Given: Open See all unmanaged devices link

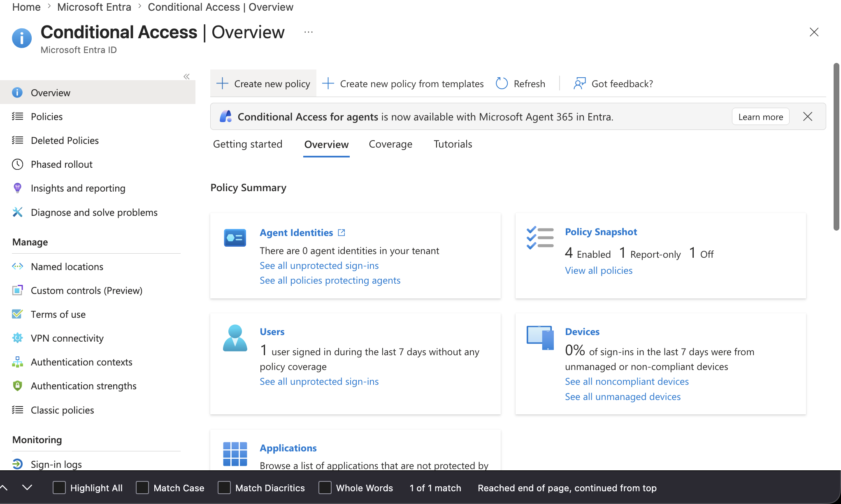Looking at the screenshot, I should (x=623, y=397).
